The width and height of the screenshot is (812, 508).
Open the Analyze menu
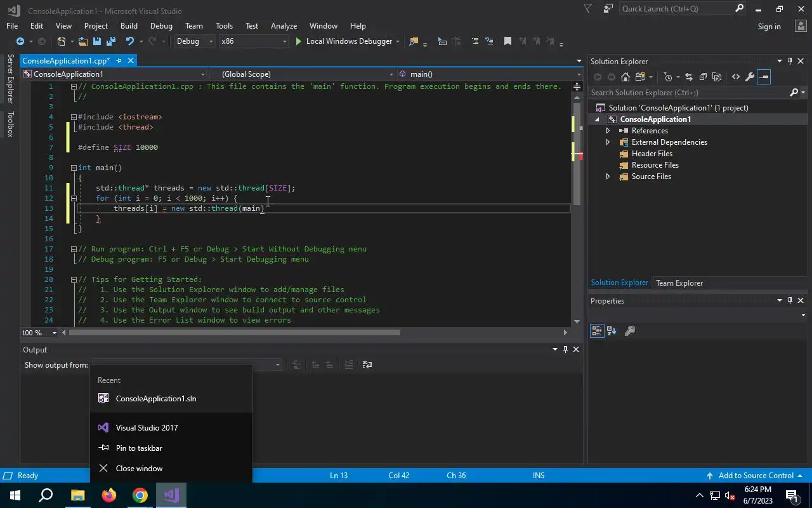point(284,26)
